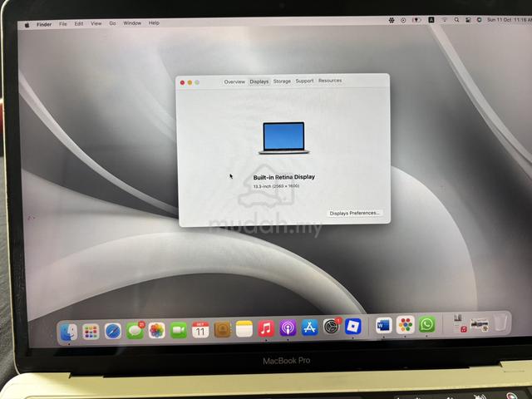This screenshot has width=532, height=399.
Task: Click the Displays Preferences button
Action: pos(354,213)
